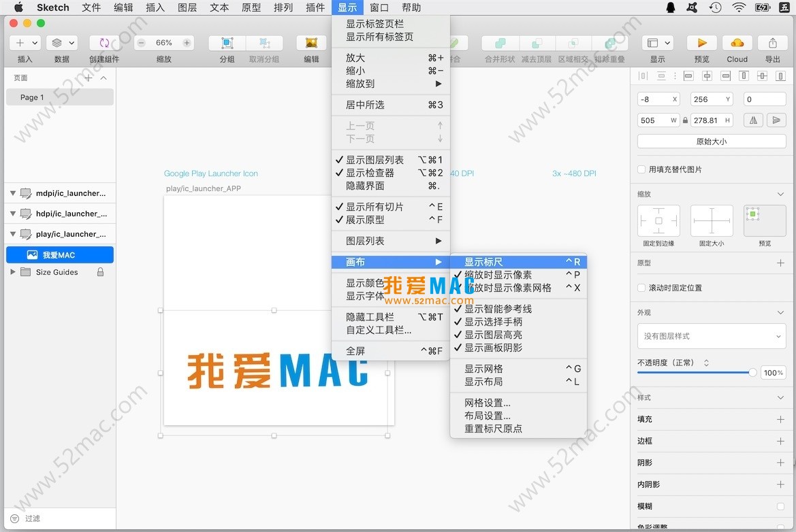The image size is (796, 532).
Task: Click the 原始大小 button
Action: 712,142
